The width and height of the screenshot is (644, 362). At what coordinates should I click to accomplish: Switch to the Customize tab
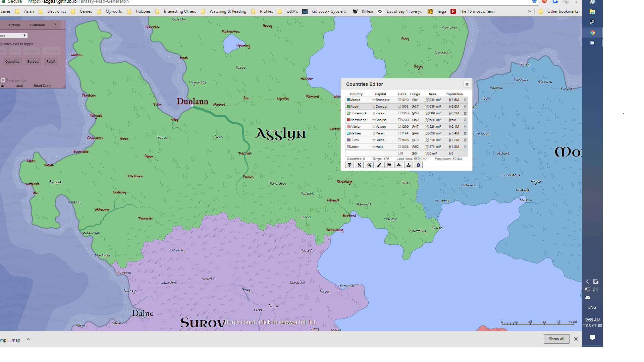[37, 25]
